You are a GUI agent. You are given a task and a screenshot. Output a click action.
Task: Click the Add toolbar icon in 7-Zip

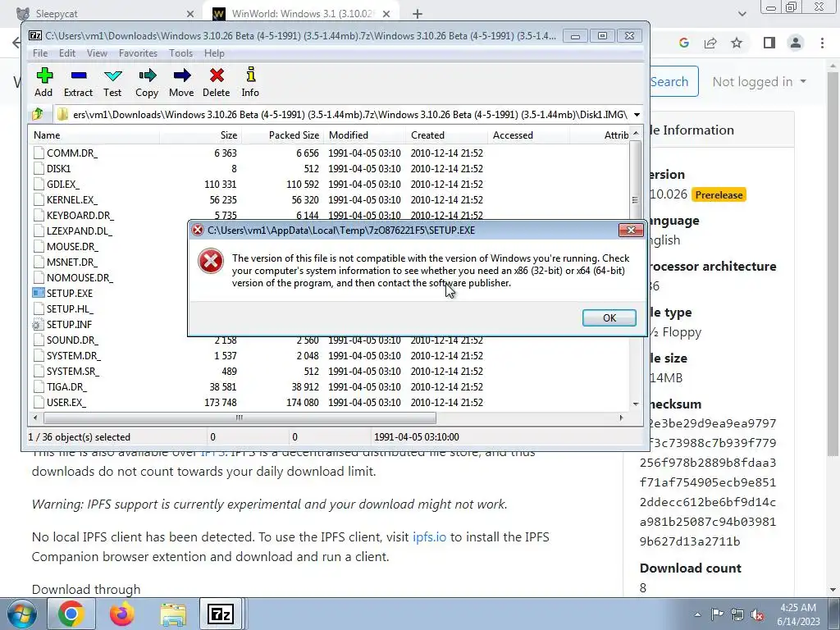click(44, 82)
